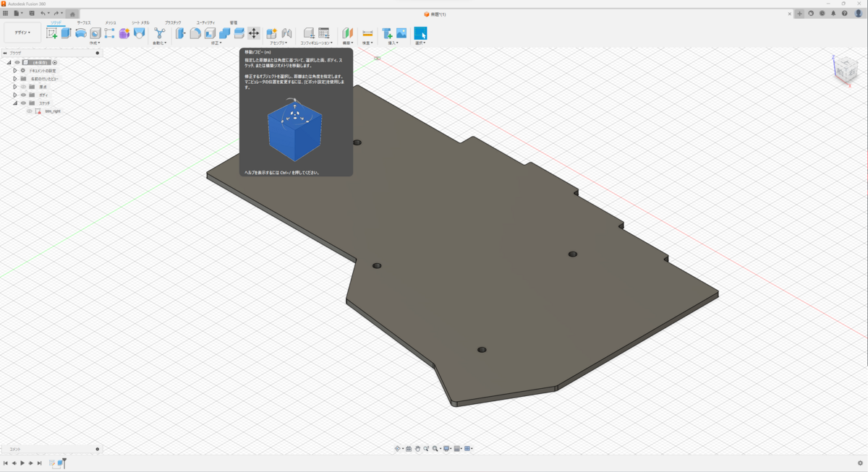Select the Measure tool
This screenshot has width=868, height=472.
367,33
